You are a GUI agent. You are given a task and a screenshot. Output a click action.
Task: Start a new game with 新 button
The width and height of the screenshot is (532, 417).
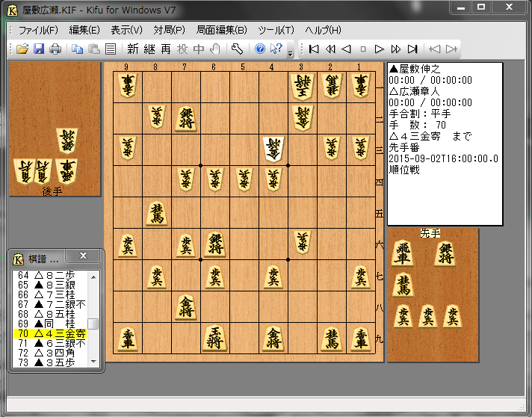[133, 49]
